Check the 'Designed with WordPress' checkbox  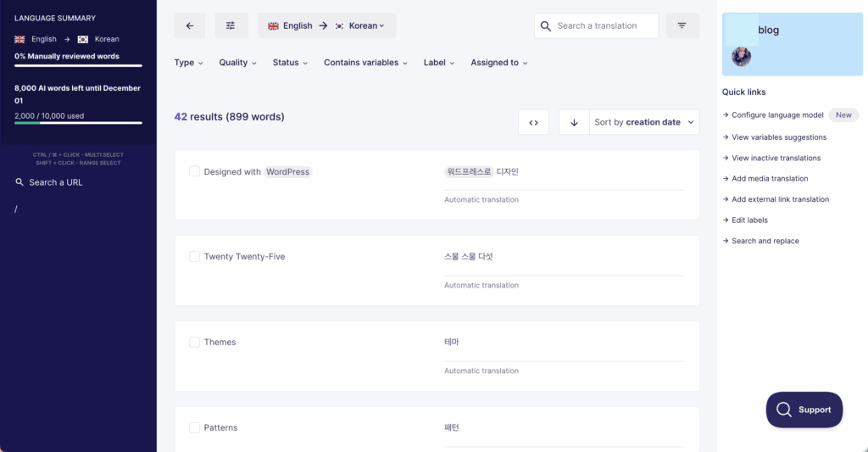click(194, 171)
